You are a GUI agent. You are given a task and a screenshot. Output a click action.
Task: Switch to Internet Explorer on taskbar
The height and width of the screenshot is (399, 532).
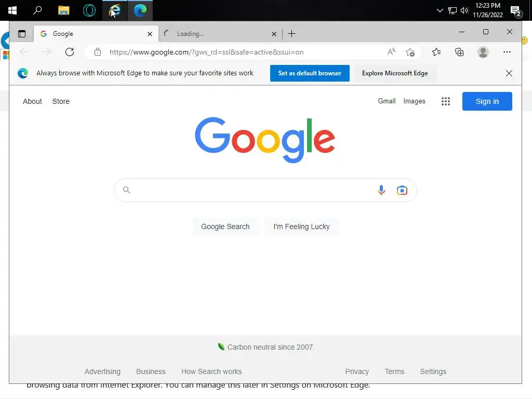115,10
